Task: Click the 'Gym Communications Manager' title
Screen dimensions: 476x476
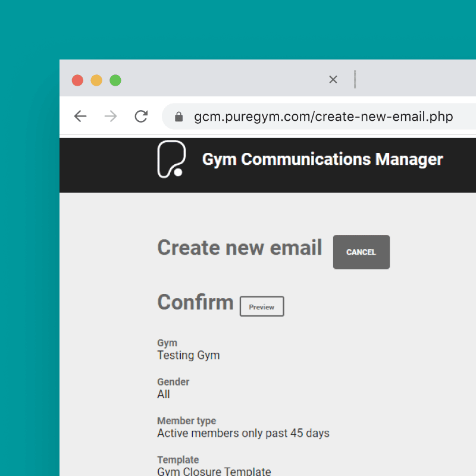Action: pos(322,159)
